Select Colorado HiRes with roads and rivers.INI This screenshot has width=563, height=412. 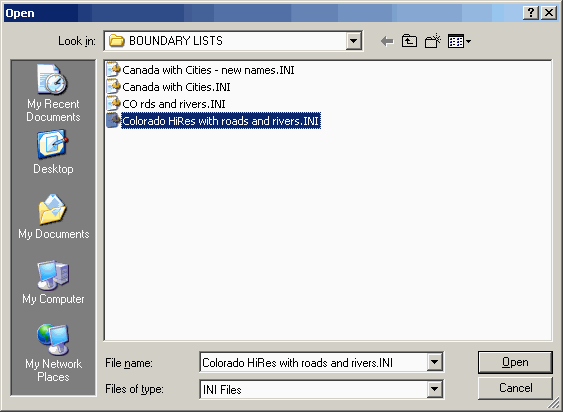pyautogui.click(x=213, y=121)
